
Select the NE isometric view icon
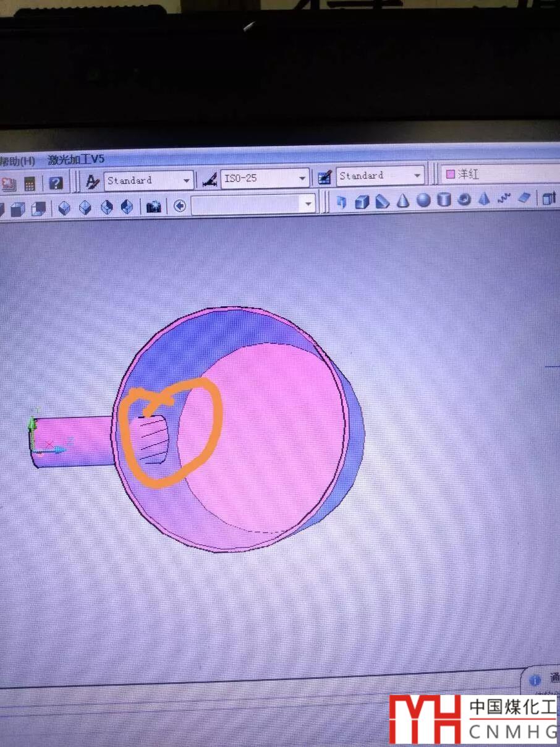(106, 207)
